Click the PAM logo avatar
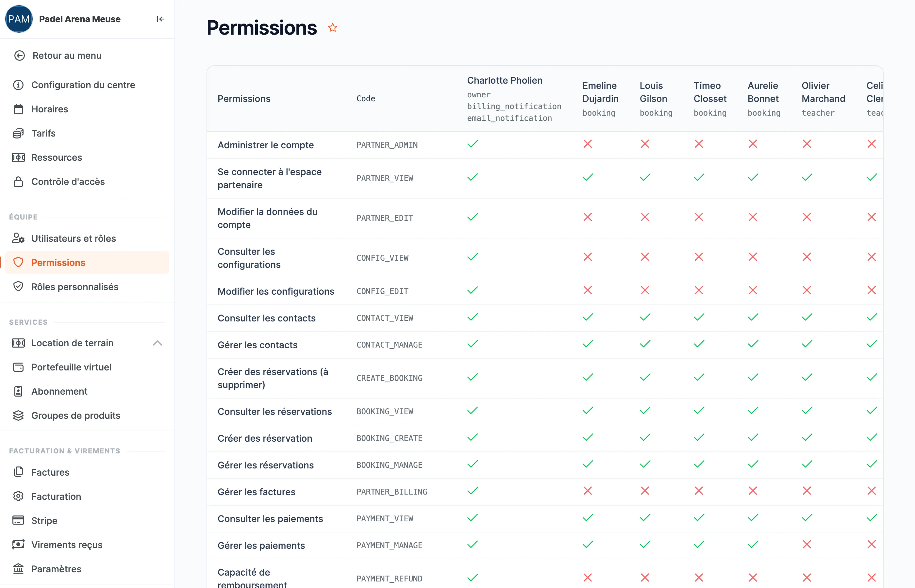The height and width of the screenshot is (588, 915). [x=19, y=19]
